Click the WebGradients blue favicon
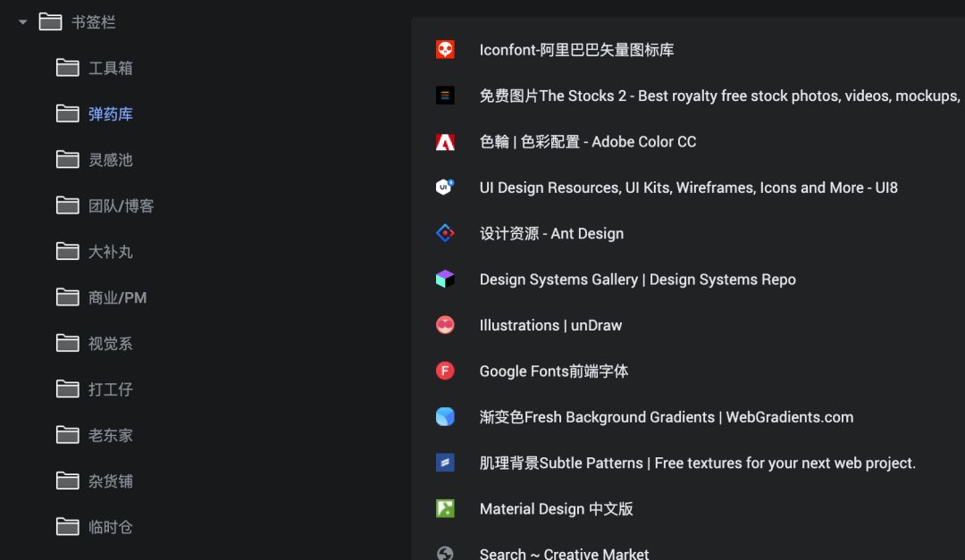This screenshot has width=965, height=560. 445,416
